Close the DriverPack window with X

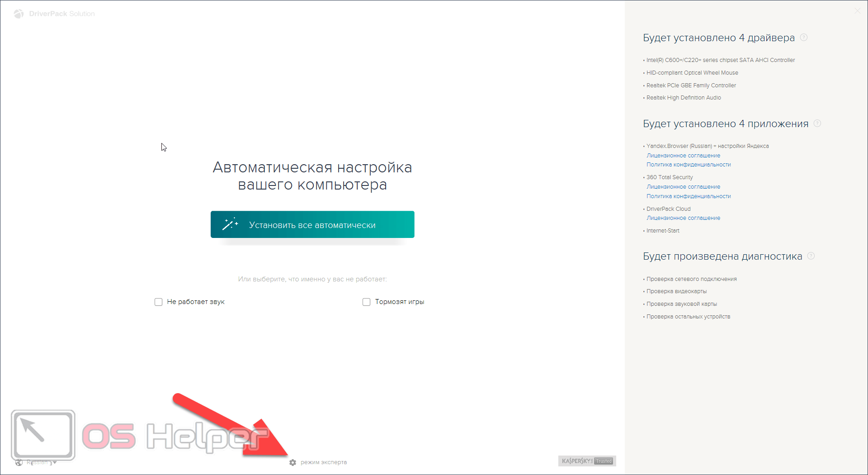pyautogui.click(x=857, y=11)
